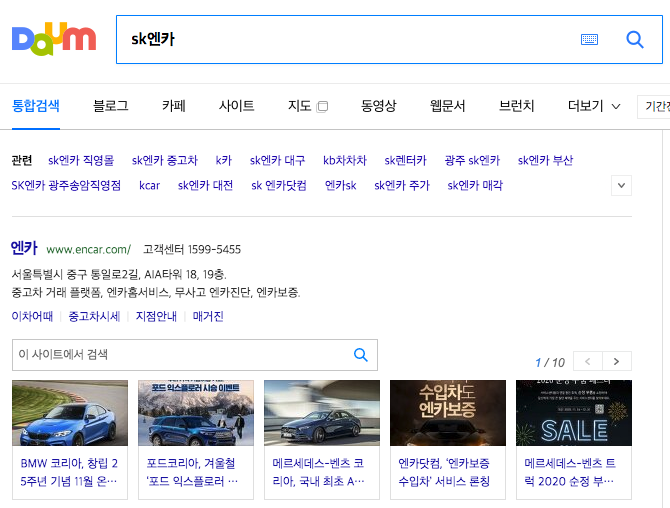
Task: Click related search sk엔카 매각
Action: [475, 185]
